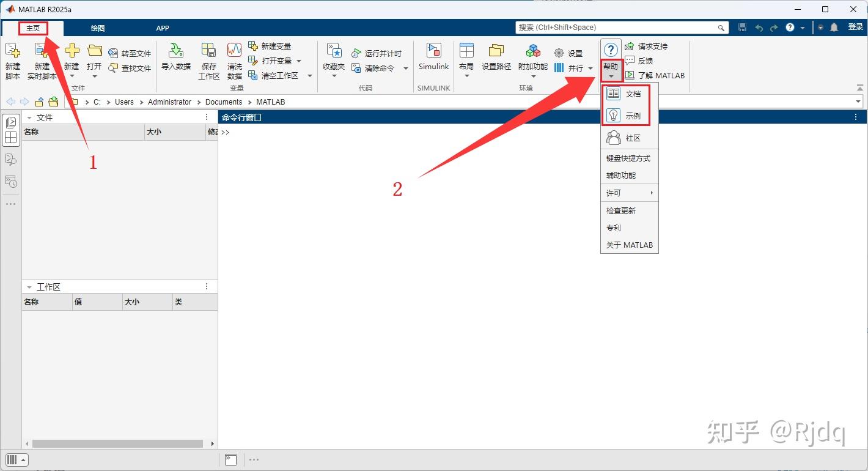
Task: Collapse the 工作区 panel header
Action: click(29, 286)
